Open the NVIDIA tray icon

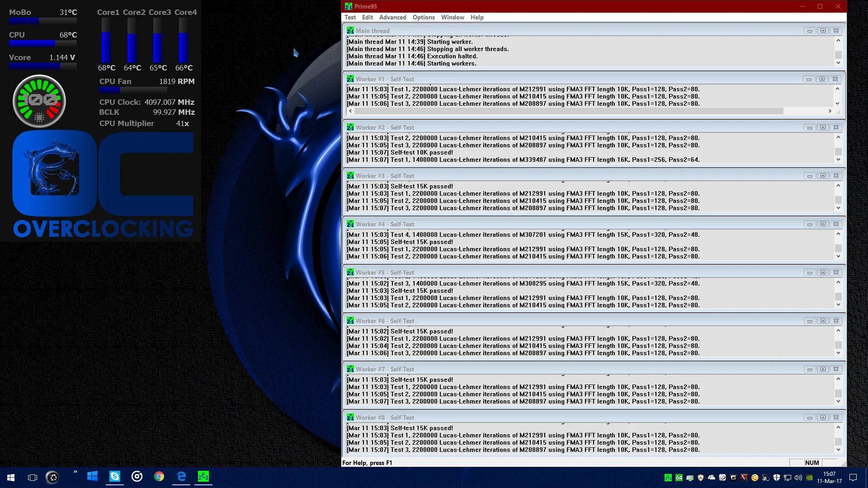coord(809,478)
